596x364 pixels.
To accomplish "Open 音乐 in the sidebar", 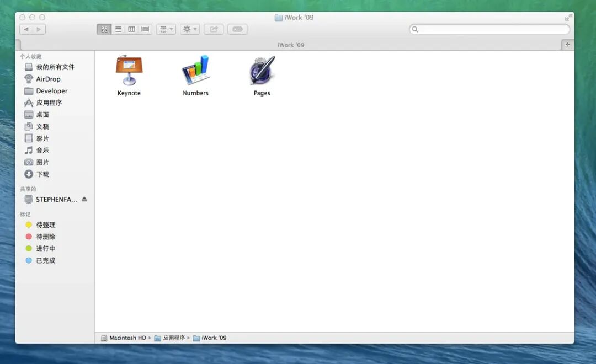I will (36, 151).
